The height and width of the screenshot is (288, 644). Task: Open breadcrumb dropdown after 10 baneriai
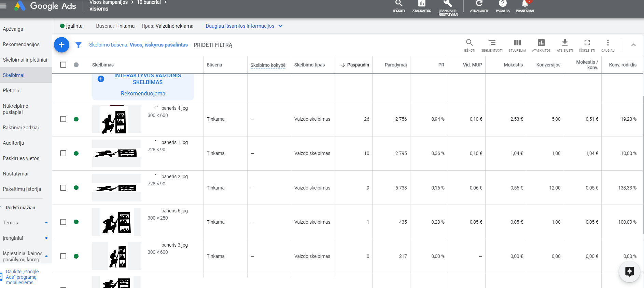[166, 2]
